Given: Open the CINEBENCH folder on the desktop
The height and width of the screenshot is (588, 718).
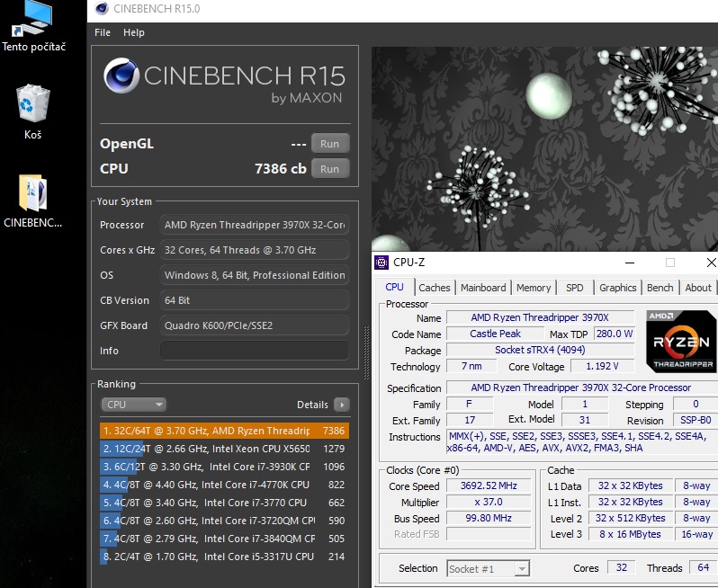Looking at the screenshot, I should pyautogui.click(x=32, y=201).
